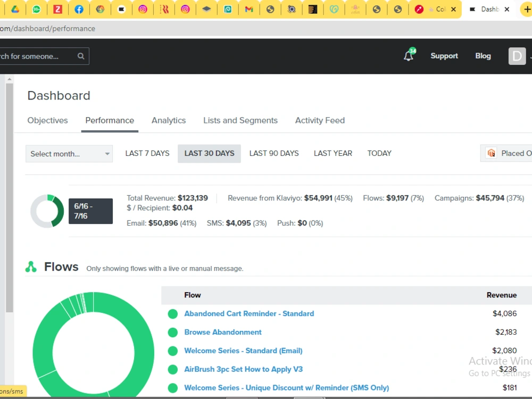Click the search magnifier icon
The height and width of the screenshot is (399, 532).
pos(81,56)
